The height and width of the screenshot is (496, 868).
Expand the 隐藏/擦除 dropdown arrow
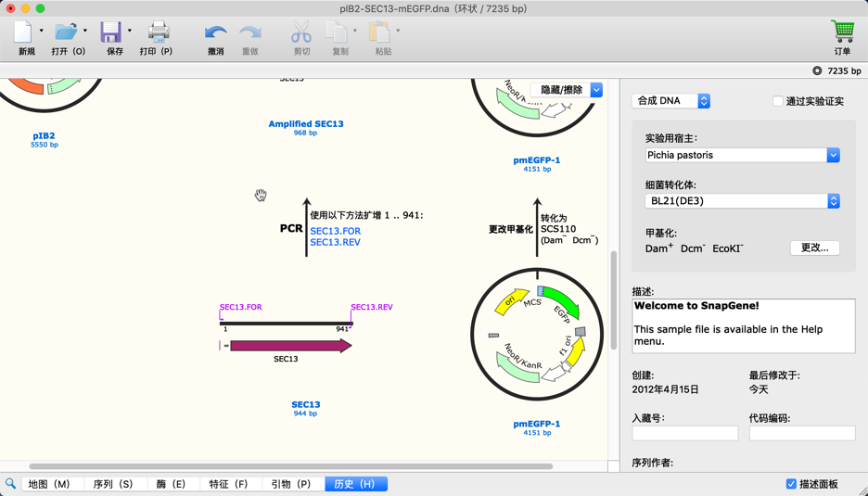(596, 90)
